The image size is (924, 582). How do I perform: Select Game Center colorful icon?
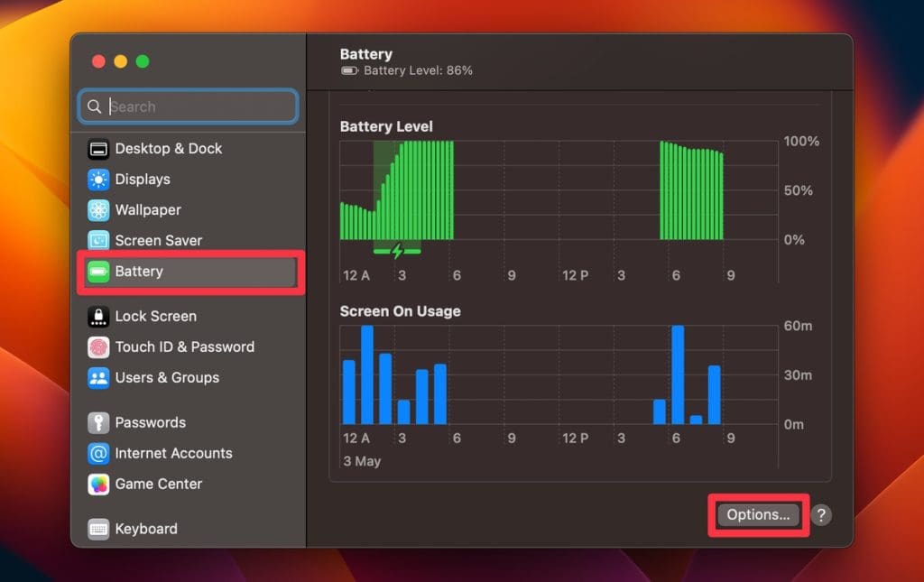point(98,485)
